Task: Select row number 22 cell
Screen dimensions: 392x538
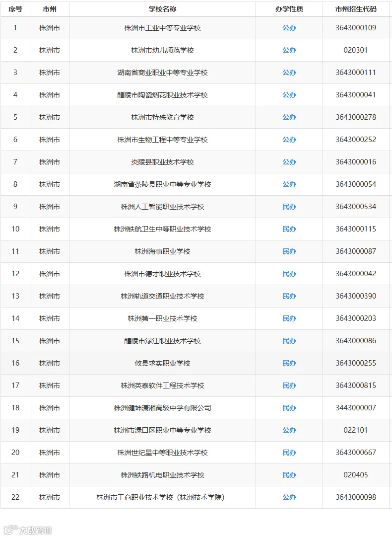Action: [x=15, y=497]
